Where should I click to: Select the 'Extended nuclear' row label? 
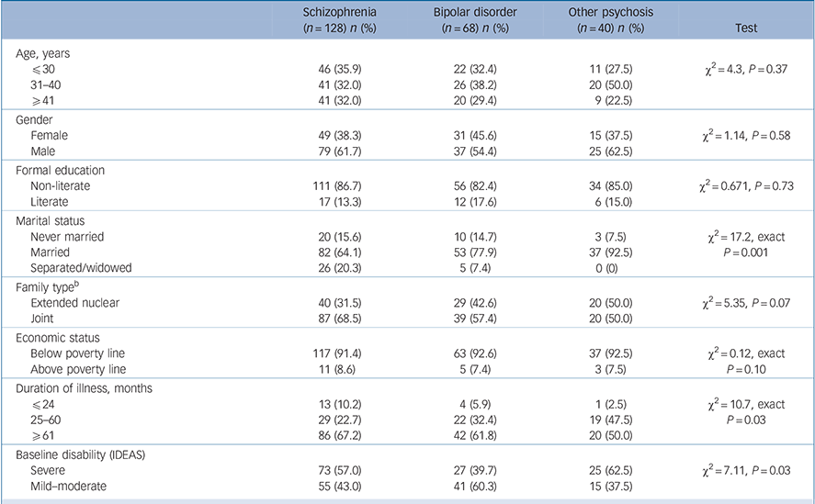[x=76, y=302]
